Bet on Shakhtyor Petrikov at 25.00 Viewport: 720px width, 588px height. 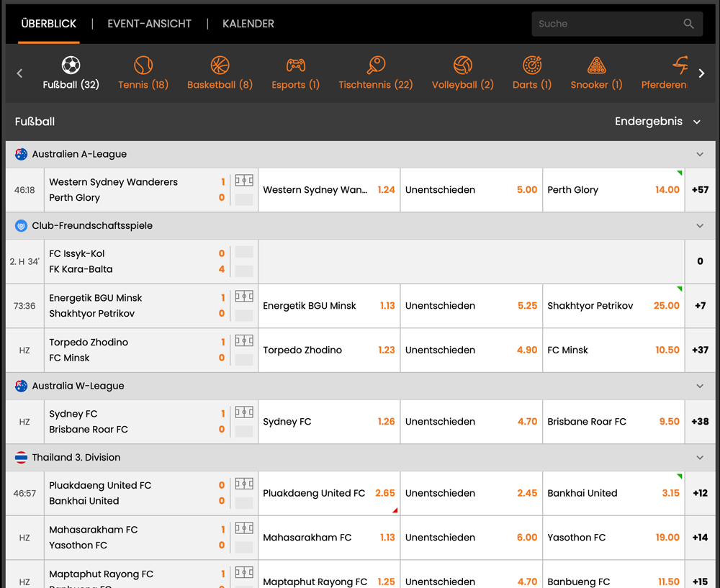point(613,306)
